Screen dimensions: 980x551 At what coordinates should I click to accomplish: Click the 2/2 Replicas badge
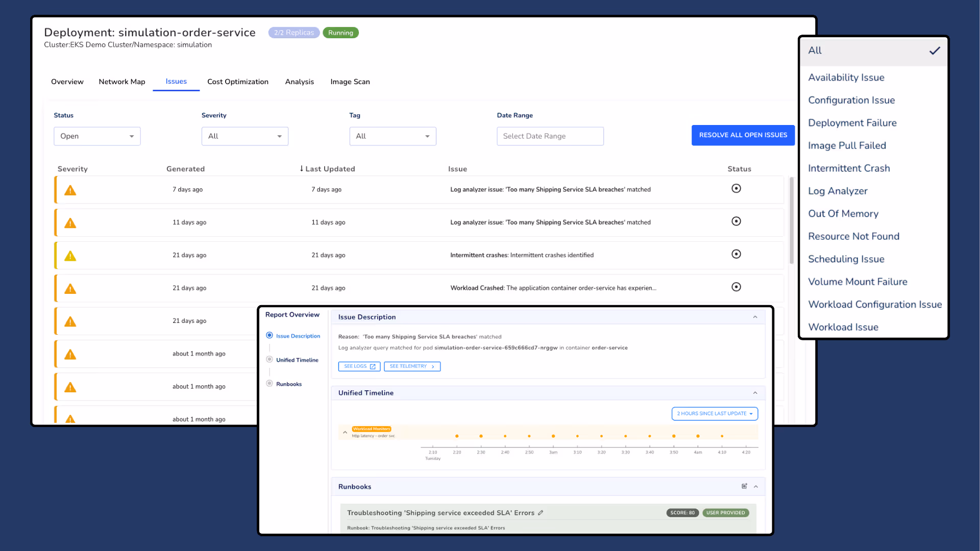[294, 33]
